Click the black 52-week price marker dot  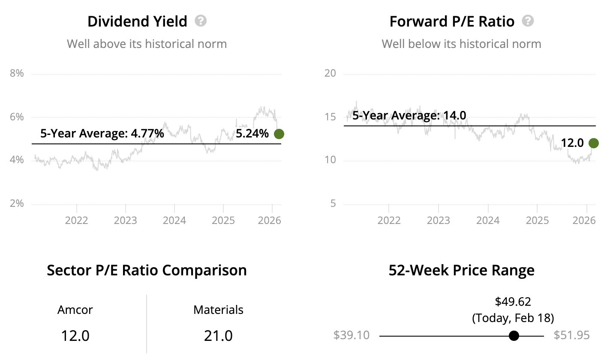click(514, 336)
